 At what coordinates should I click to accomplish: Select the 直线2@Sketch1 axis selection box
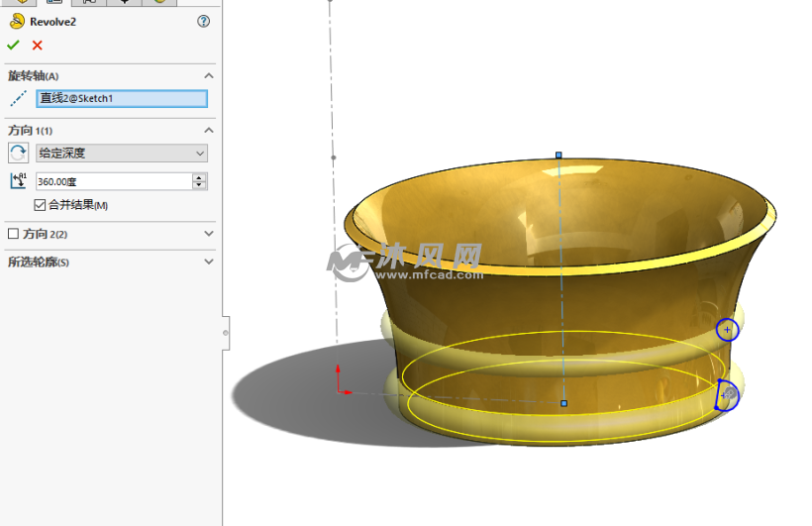tap(122, 98)
